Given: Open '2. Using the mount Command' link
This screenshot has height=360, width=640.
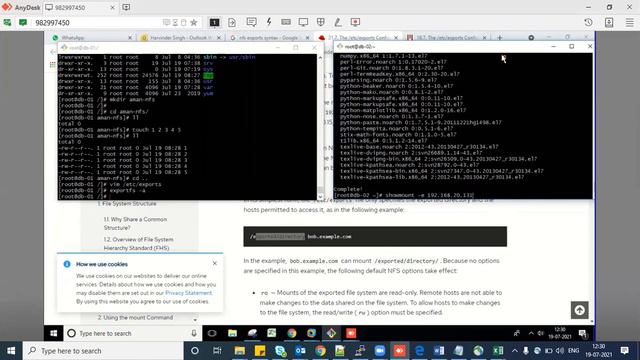Looking at the screenshot, I should [135, 317].
